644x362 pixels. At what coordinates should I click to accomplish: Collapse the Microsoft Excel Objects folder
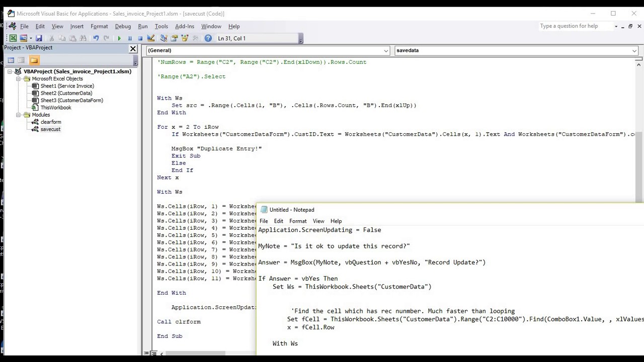click(19, 79)
